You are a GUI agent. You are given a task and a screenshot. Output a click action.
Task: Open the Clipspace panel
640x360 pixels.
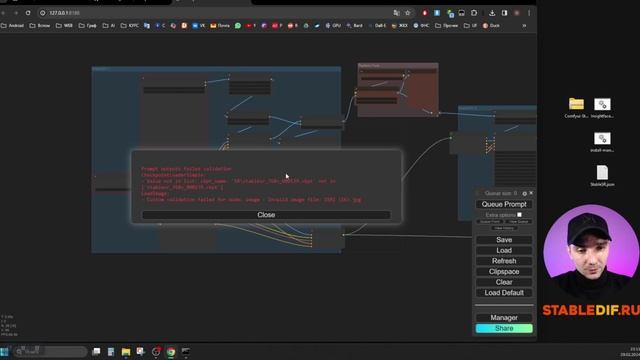pos(504,272)
